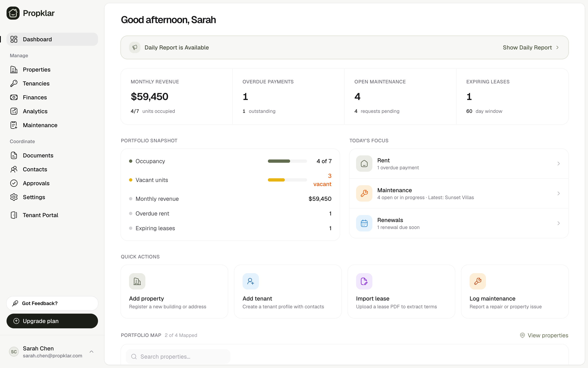Select Maintenance in the sidebar

[52, 125]
